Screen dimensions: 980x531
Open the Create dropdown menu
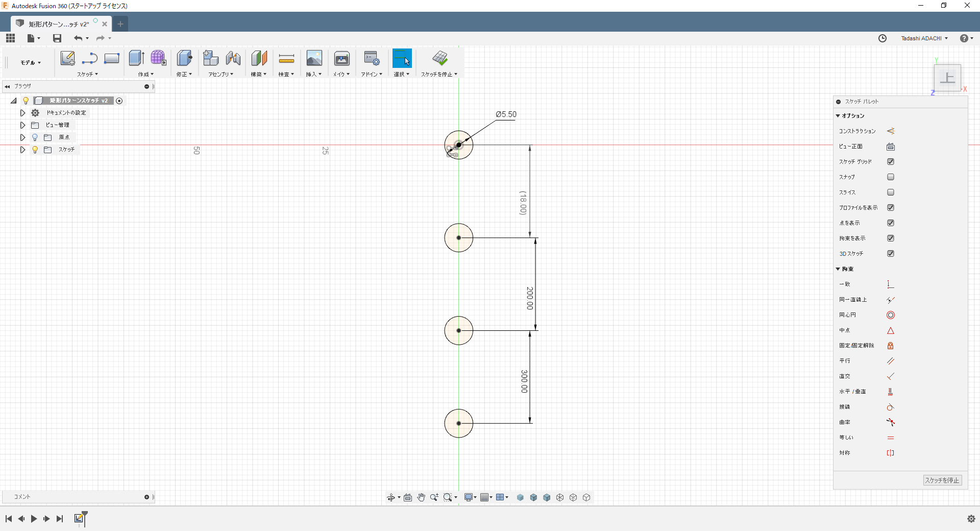(145, 74)
